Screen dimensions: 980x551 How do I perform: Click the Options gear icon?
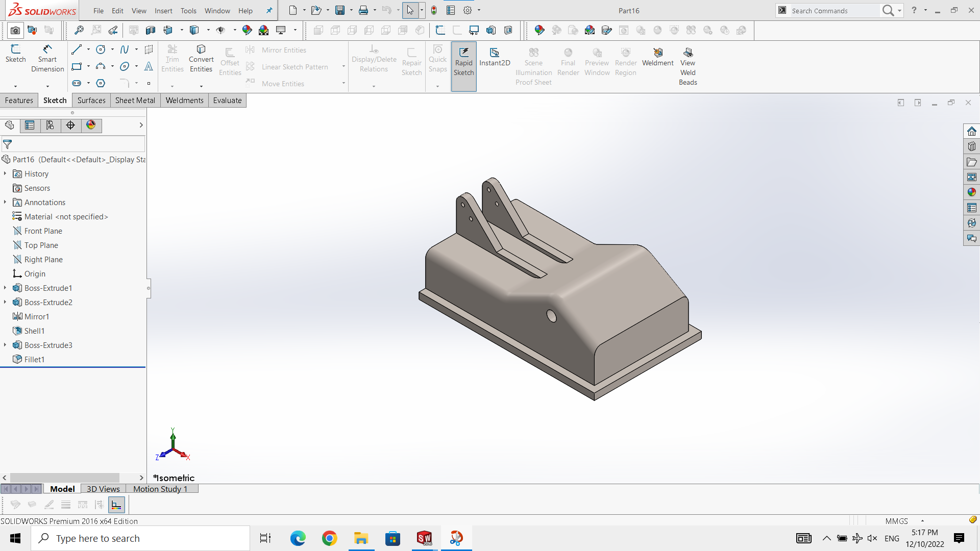click(x=468, y=10)
